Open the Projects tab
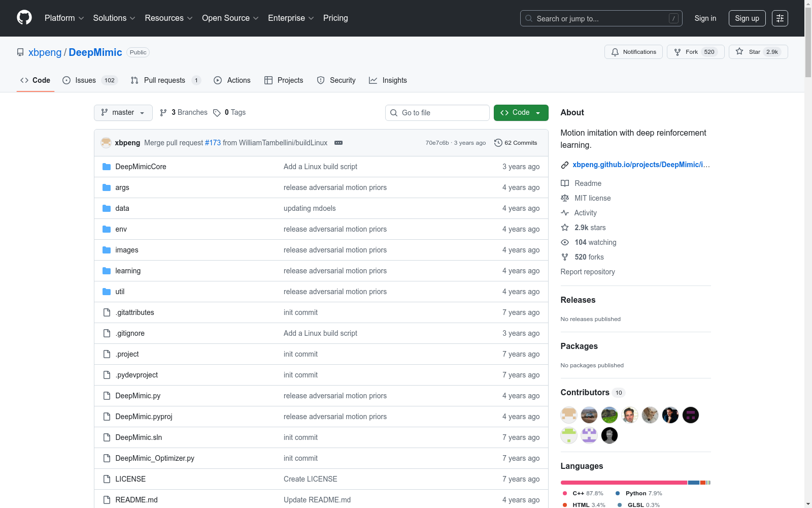The width and height of the screenshot is (812, 508). [x=284, y=80]
